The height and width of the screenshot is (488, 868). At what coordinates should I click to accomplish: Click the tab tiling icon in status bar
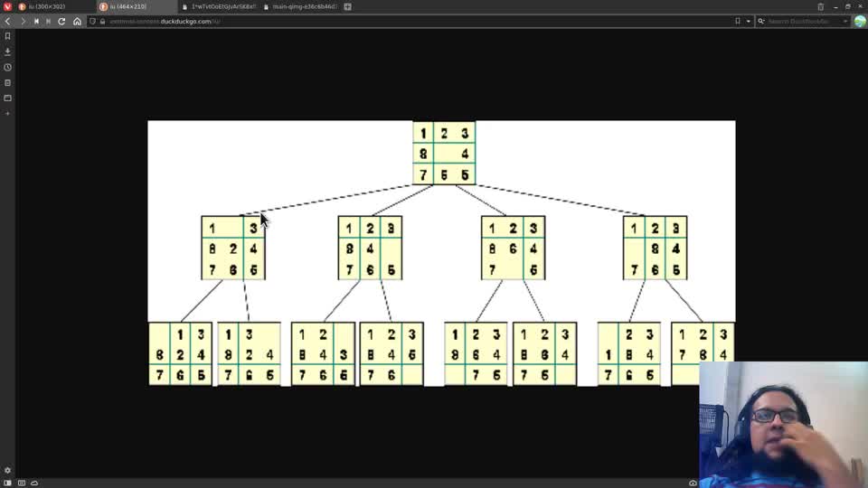tap(22, 483)
